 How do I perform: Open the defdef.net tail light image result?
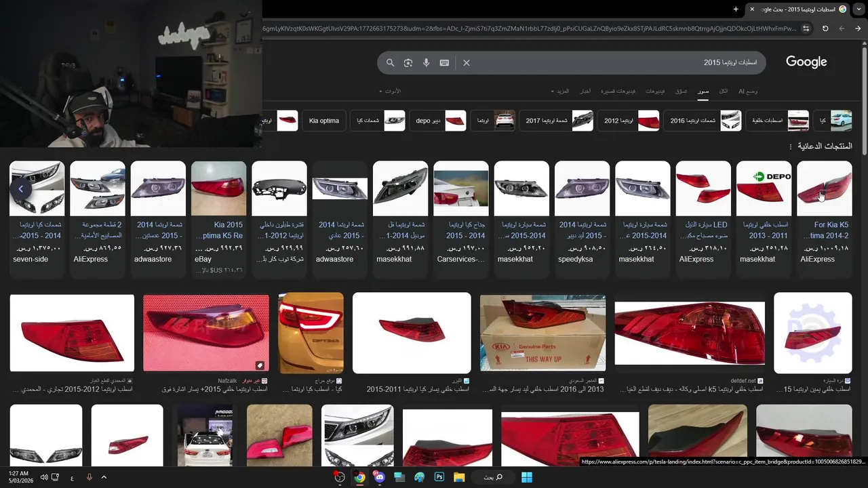pyautogui.click(x=690, y=333)
